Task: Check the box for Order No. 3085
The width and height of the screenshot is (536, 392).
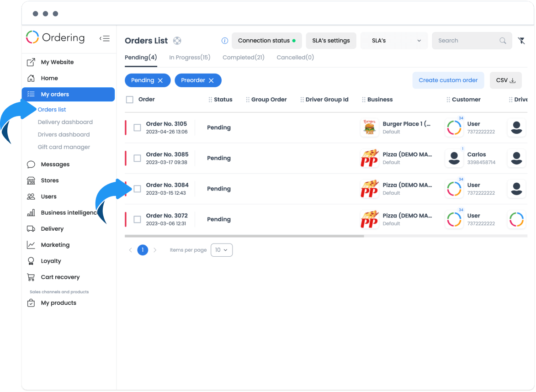Action: click(137, 158)
